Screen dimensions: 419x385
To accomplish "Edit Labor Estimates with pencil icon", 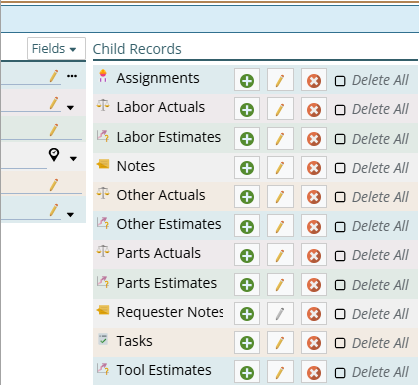I will (280, 138).
